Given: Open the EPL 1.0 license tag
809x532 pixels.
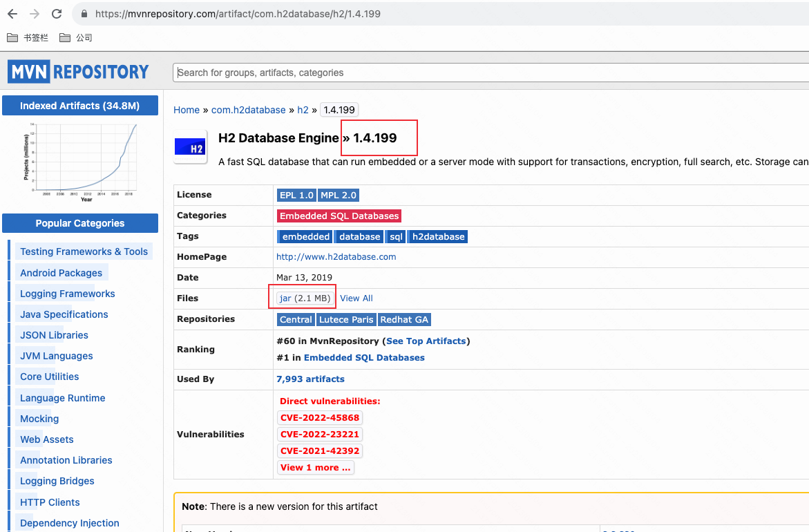Looking at the screenshot, I should click(x=296, y=196).
